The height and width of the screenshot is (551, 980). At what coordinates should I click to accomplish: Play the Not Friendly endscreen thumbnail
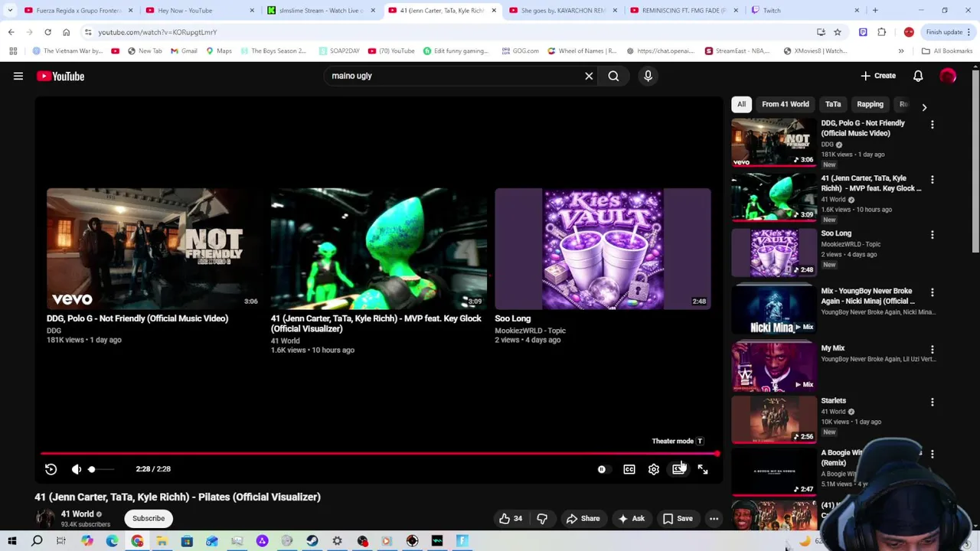(x=154, y=249)
